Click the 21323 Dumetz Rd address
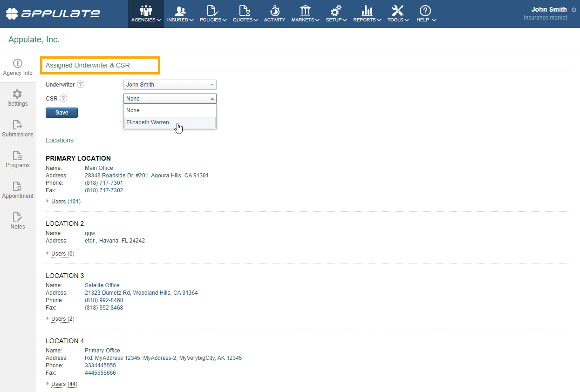The image size is (580, 392). 141,293
